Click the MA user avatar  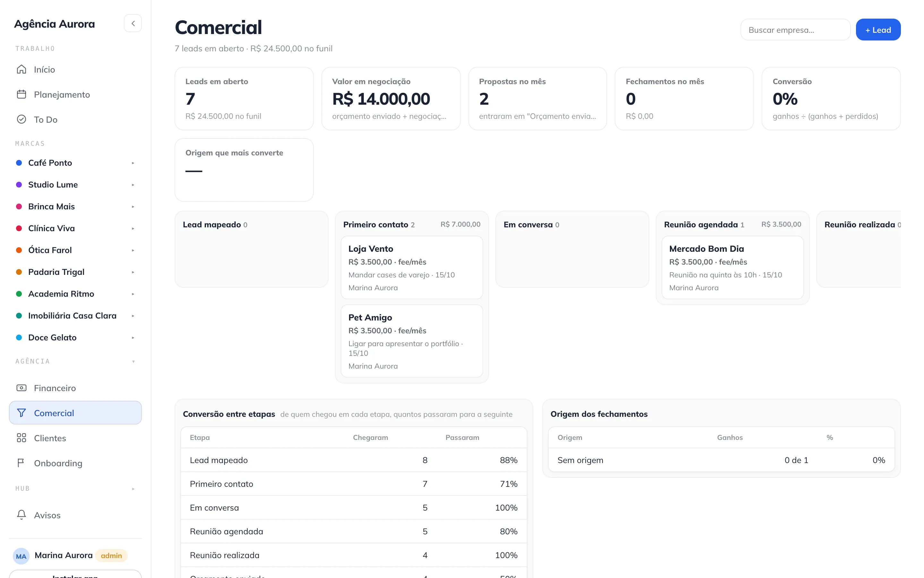click(21, 556)
